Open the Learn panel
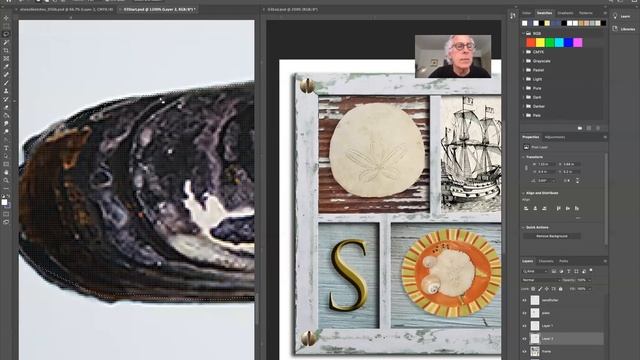Viewport: 640px width, 360px height. pos(621,16)
